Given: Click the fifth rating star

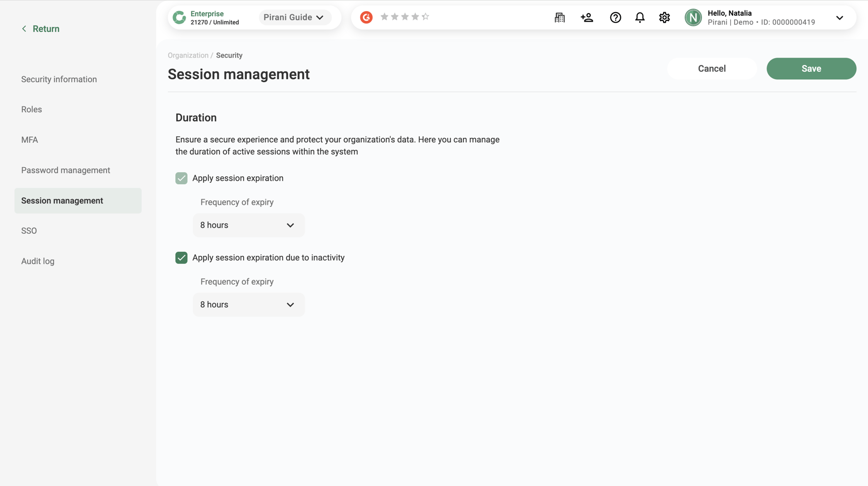Looking at the screenshot, I should [x=425, y=17].
